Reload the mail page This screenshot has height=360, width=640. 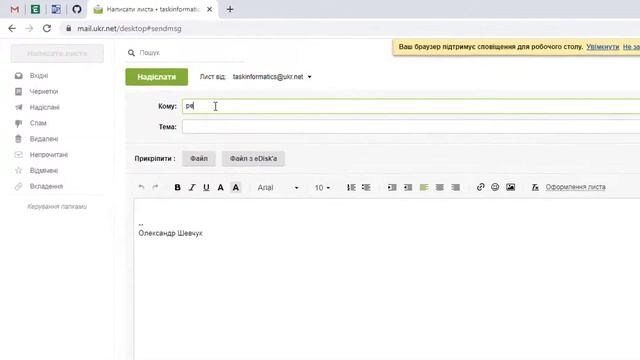pyautogui.click(x=47, y=28)
